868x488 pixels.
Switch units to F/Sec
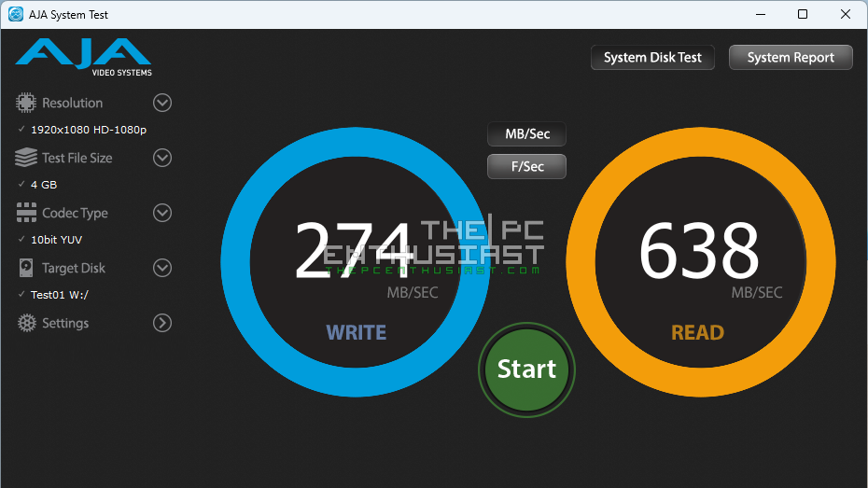coord(526,167)
